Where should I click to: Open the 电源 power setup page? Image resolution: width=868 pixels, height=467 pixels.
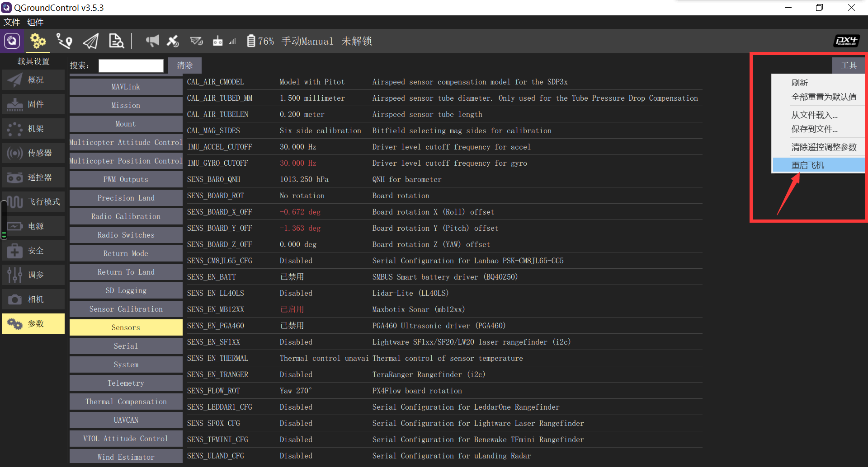pyautogui.click(x=33, y=226)
